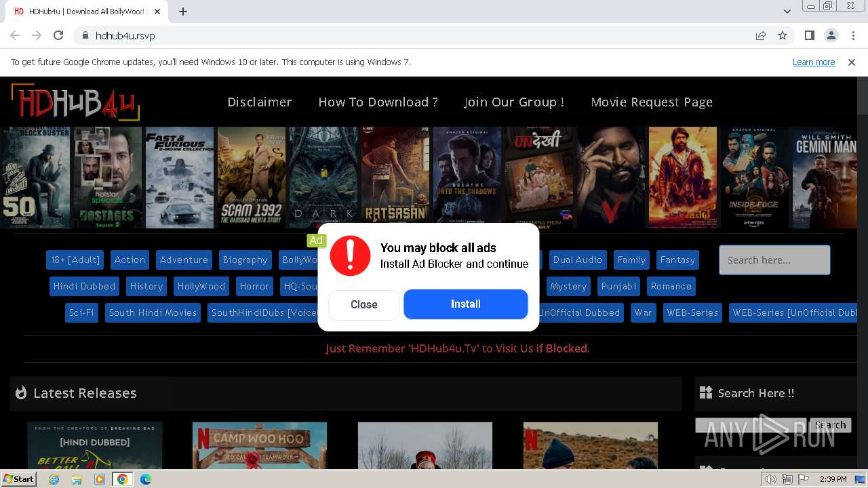Select the Fantasy category tag

(x=677, y=260)
